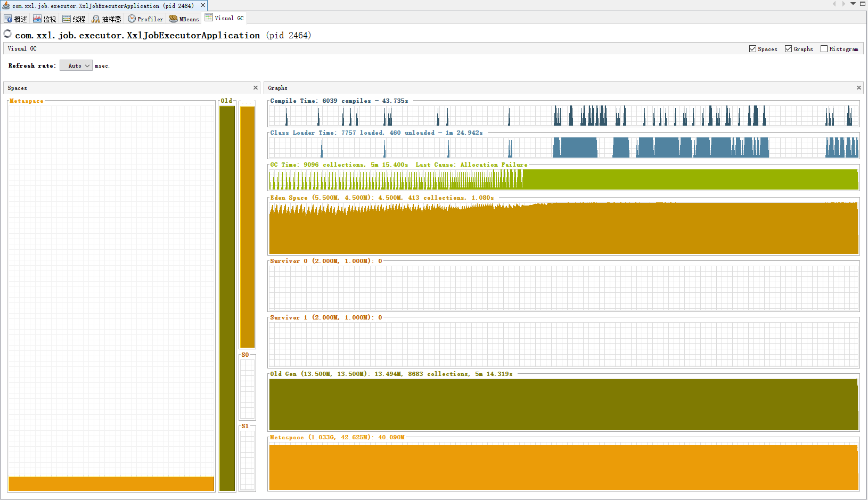The width and height of the screenshot is (868, 500).
Task: Close the Spaces panel
Action: 256,88
